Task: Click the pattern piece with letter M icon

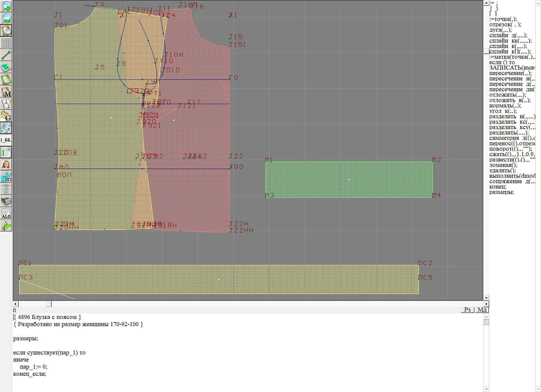Action: [x=6, y=92]
